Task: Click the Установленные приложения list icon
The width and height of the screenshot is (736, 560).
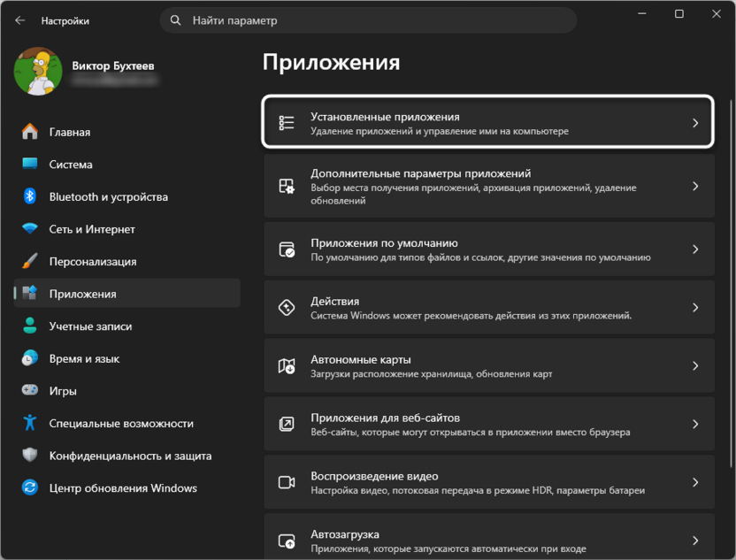Action: (x=287, y=123)
